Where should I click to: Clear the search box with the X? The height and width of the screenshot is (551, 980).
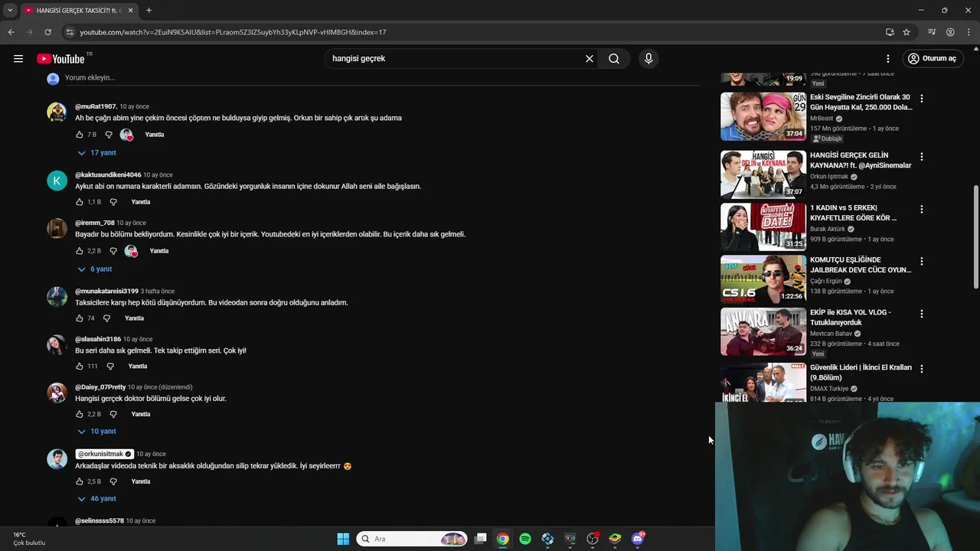point(590,59)
